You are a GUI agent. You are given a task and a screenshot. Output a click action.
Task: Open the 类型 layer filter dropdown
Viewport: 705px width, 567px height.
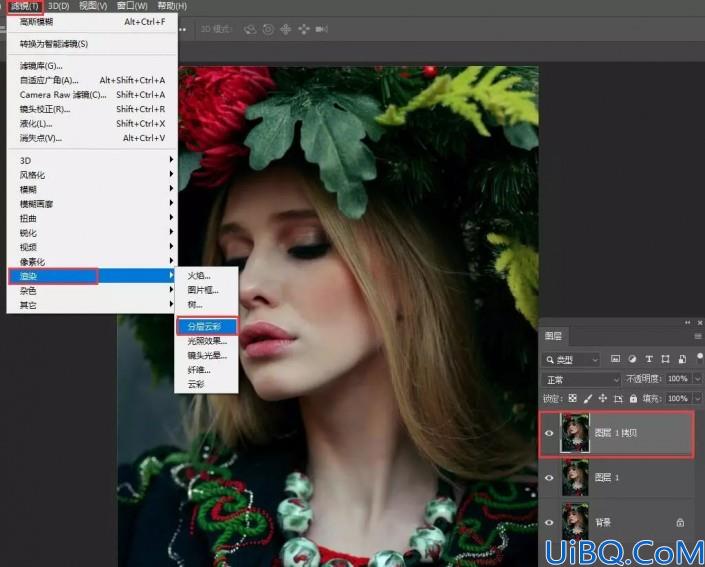572,360
